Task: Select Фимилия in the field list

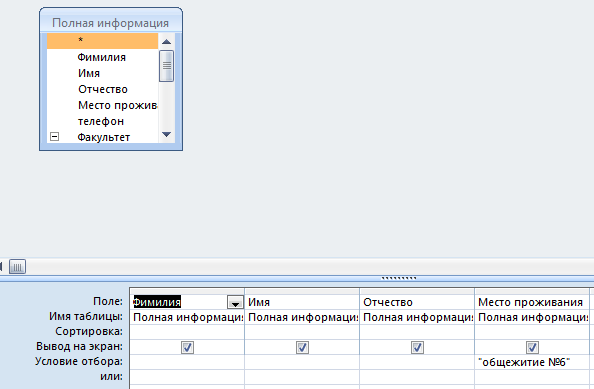Action: pos(102,57)
